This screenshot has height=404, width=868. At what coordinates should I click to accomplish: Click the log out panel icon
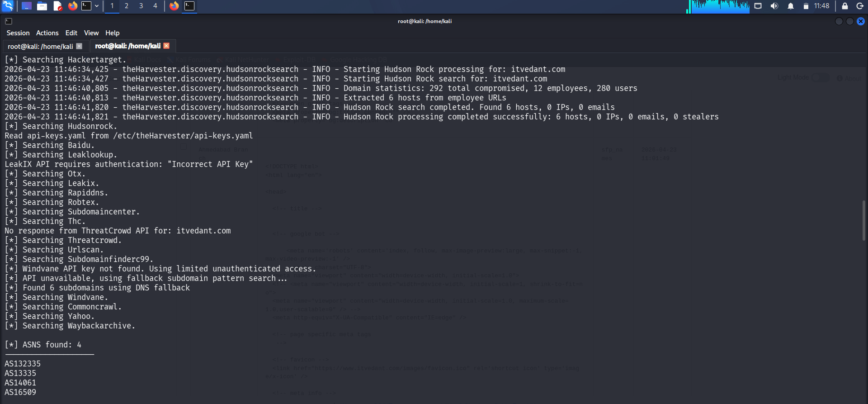860,6
